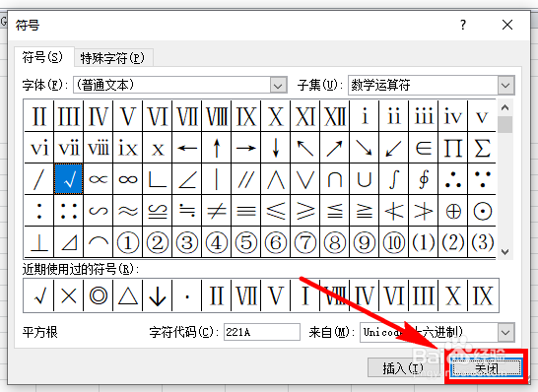Viewport: 538px width, 392px height.
Task: Pick the down arrow in recent symbols
Action: point(157,295)
